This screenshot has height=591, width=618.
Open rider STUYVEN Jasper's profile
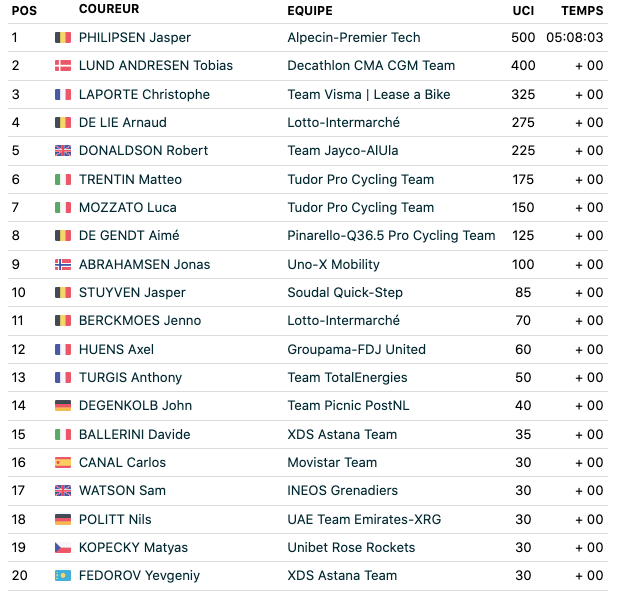132,293
